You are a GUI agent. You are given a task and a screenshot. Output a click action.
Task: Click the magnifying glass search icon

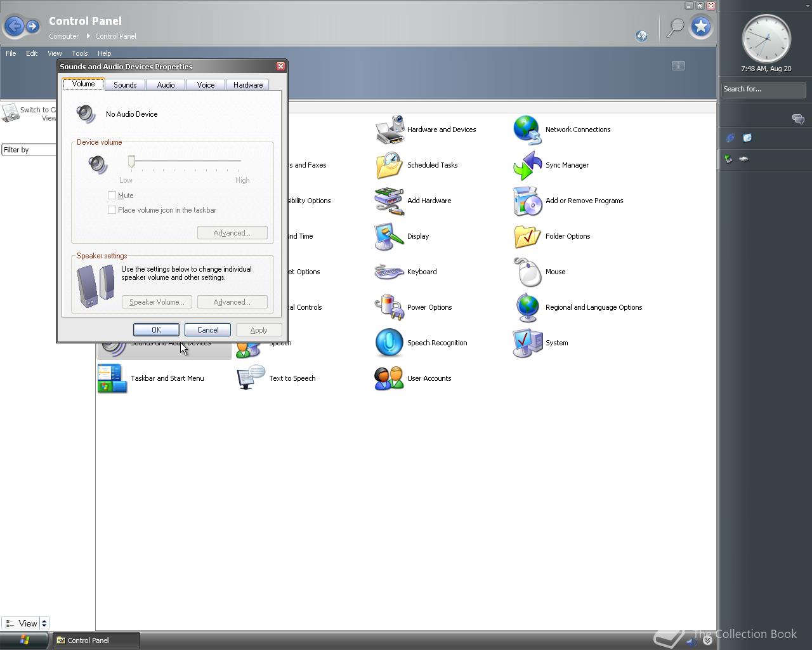click(x=676, y=27)
